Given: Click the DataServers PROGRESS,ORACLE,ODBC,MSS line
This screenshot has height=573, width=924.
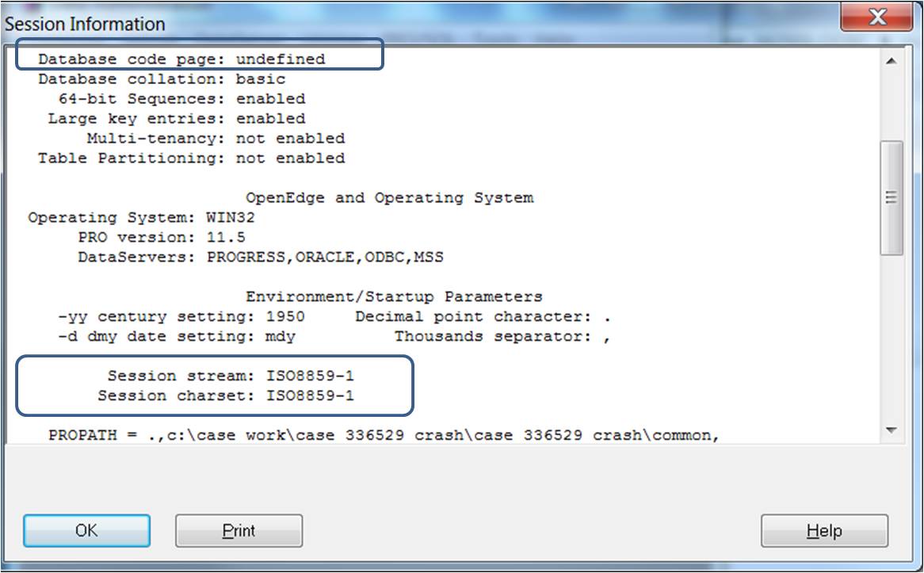Looking at the screenshot, I should [x=261, y=257].
